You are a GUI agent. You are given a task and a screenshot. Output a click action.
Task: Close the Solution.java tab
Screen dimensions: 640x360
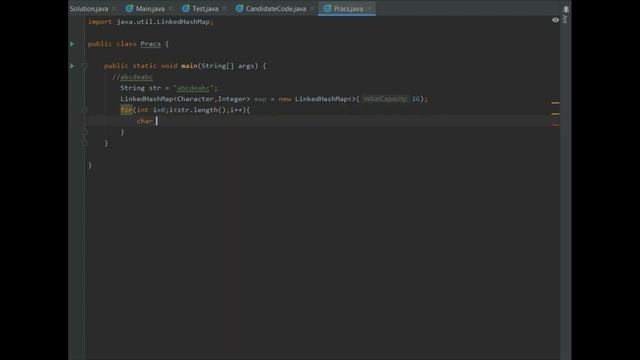[114, 9]
